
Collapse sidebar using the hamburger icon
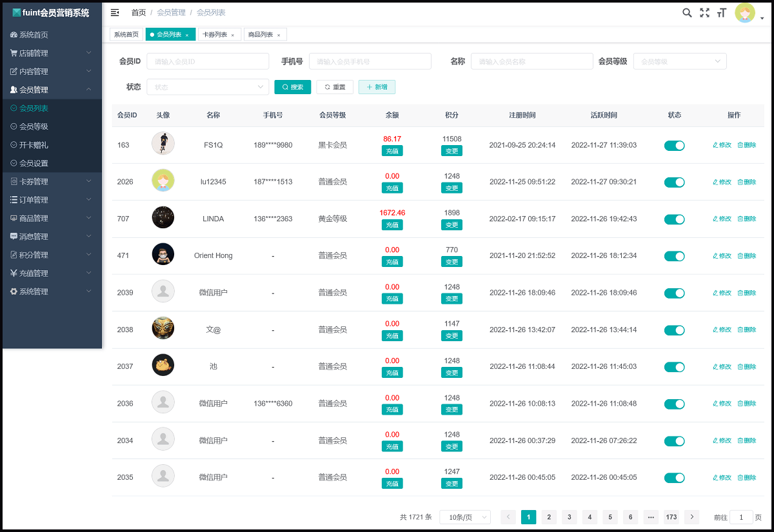pyautogui.click(x=114, y=12)
